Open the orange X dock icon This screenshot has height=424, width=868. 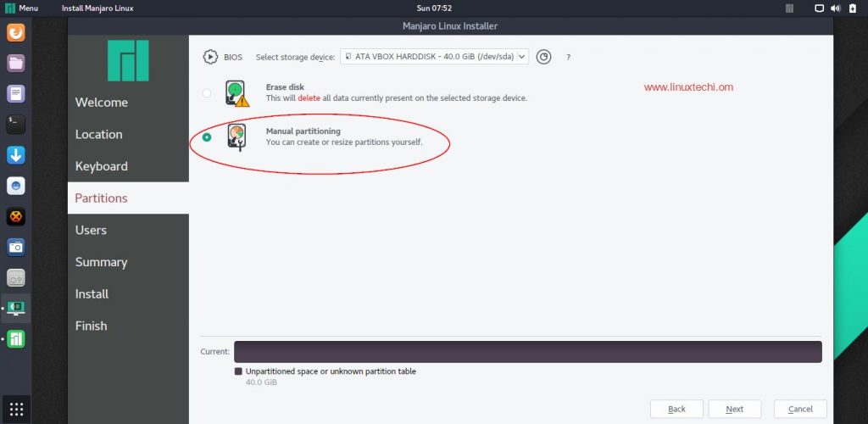[x=15, y=216]
